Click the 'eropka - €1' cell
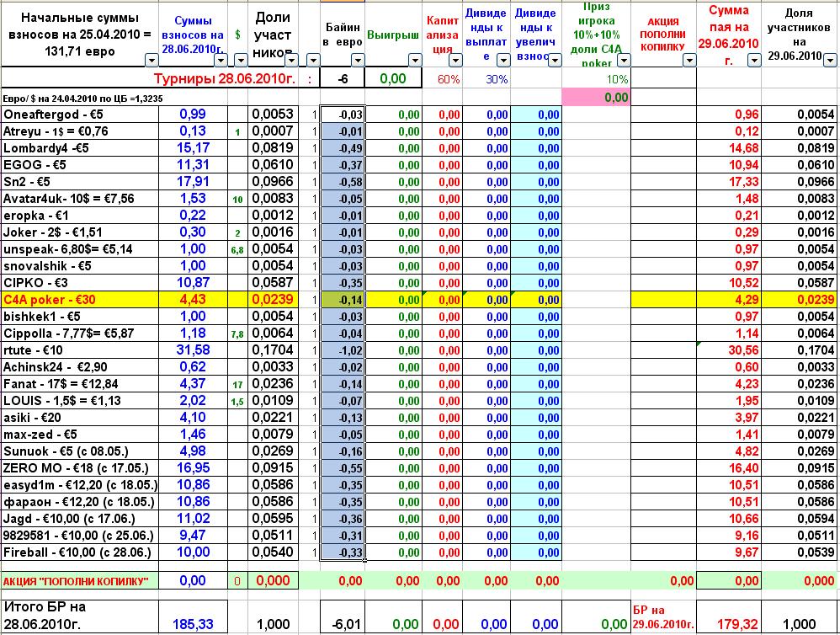The image size is (840, 635). [x=80, y=216]
